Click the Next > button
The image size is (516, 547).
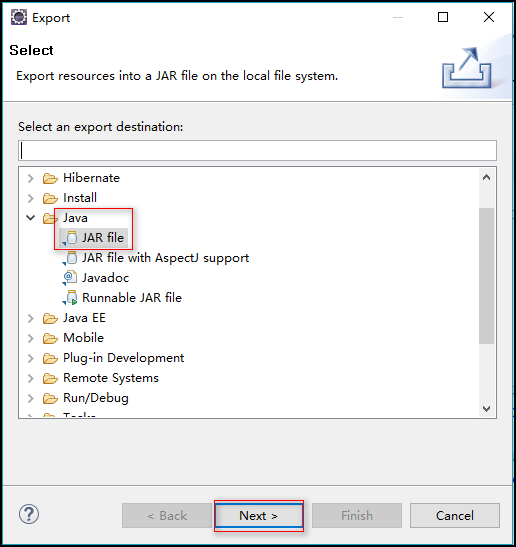tap(259, 515)
